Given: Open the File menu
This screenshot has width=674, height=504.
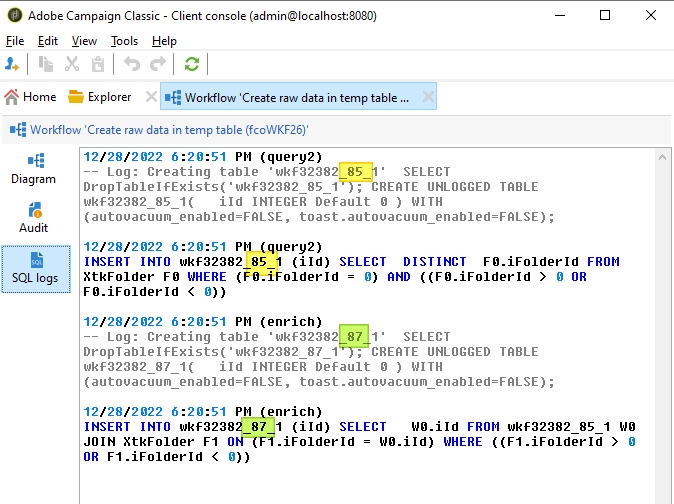Looking at the screenshot, I should coord(15,41).
